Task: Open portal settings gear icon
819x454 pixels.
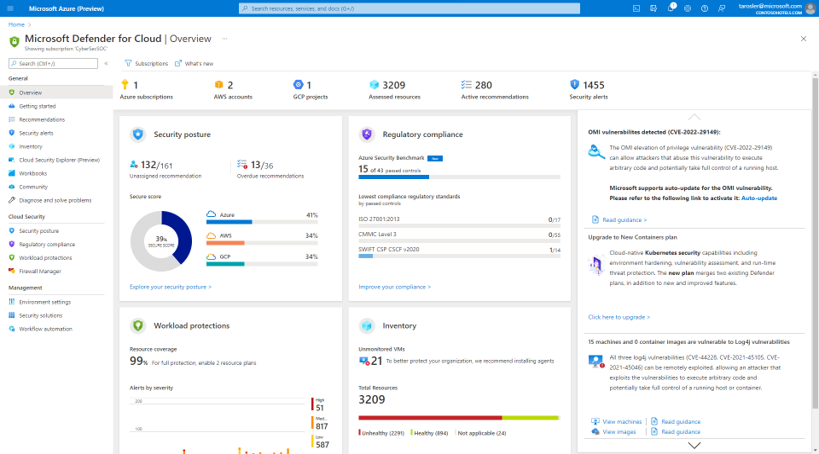Action: 689,8
